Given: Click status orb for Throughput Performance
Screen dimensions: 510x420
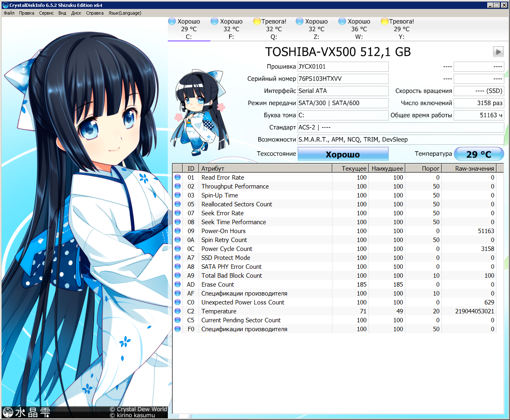Looking at the screenshot, I should coord(178,186).
